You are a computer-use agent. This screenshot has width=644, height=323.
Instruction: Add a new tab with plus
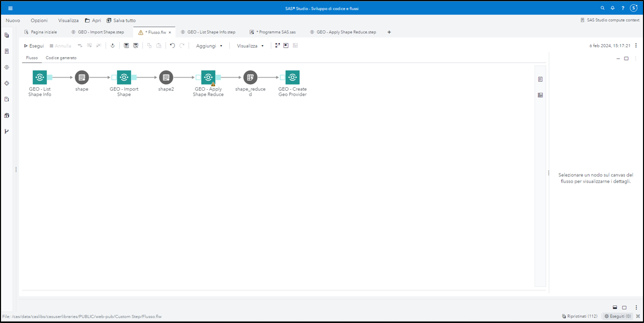[x=389, y=32]
